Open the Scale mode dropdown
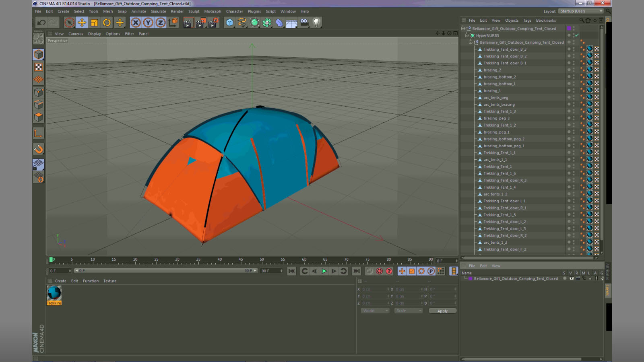Screen dimensions: 644x362 [409, 311]
